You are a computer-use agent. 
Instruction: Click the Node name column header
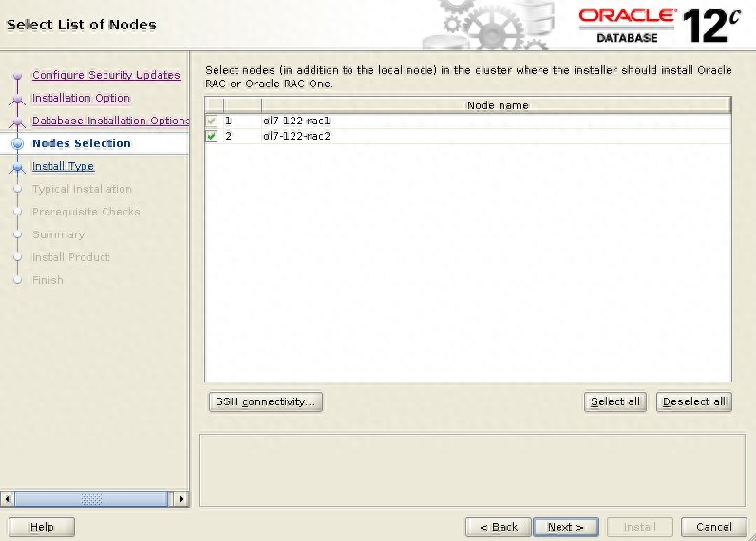coord(497,105)
